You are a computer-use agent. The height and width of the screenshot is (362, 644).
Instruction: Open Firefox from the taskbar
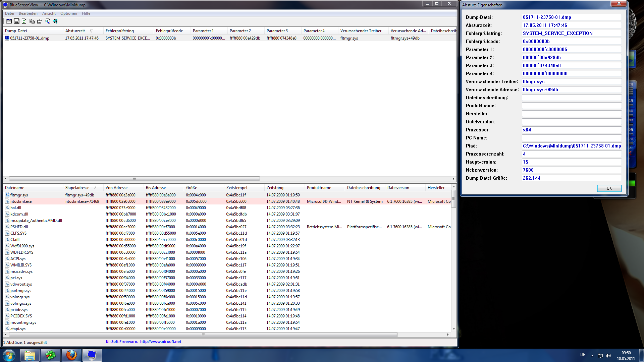click(x=71, y=355)
